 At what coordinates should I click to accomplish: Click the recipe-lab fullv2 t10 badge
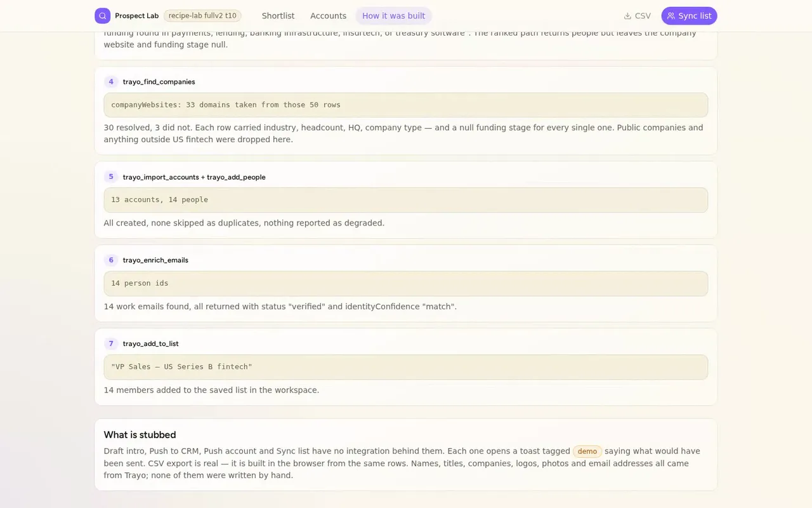pyautogui.click(x=202, y=16)
